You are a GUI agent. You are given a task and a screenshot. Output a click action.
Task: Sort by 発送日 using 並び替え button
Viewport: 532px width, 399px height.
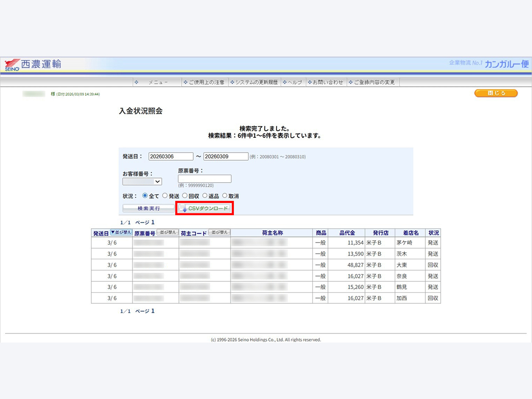point(121,233)
